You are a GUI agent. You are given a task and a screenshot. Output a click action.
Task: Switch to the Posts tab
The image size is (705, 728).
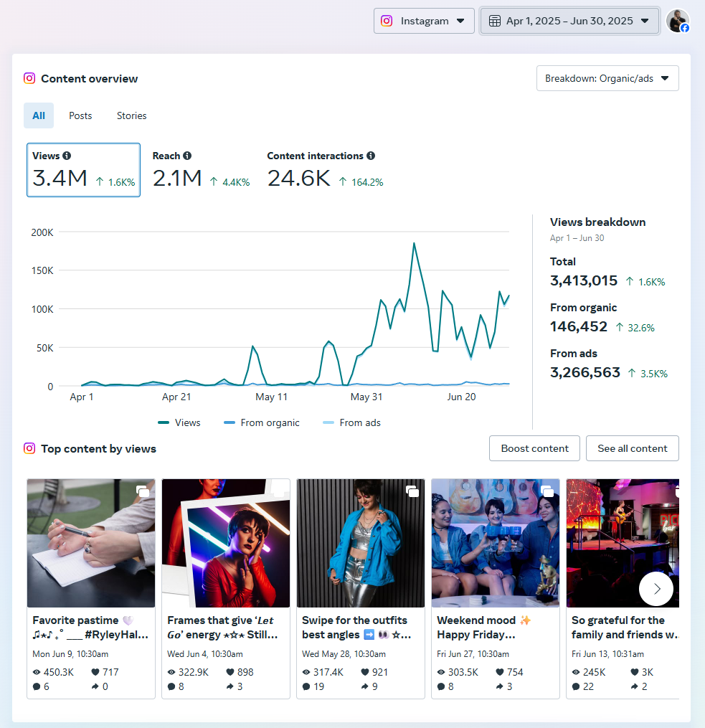[80, 115]
